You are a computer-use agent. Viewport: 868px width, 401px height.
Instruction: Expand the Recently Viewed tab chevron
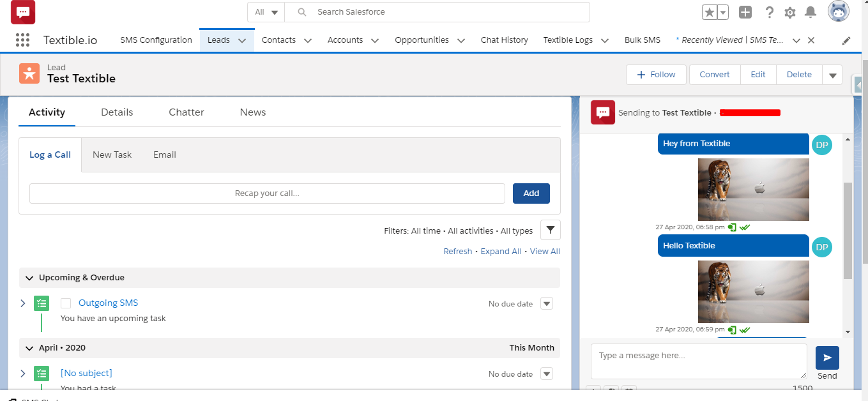[796, 40]
